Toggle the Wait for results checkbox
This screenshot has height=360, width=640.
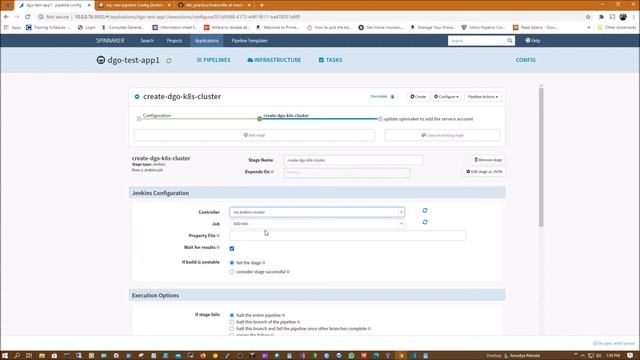tap(232, 248)
